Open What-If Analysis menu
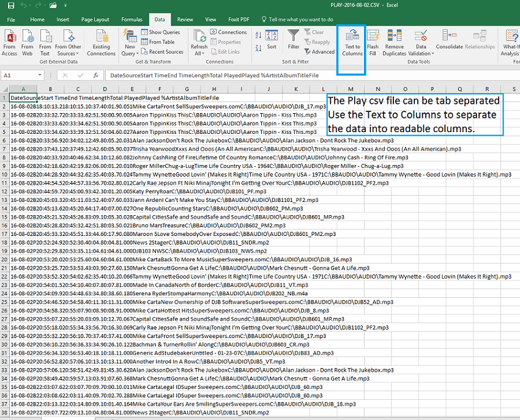This screenshot has height=420, width=520. pyautogui.click(x=510, y=43)
